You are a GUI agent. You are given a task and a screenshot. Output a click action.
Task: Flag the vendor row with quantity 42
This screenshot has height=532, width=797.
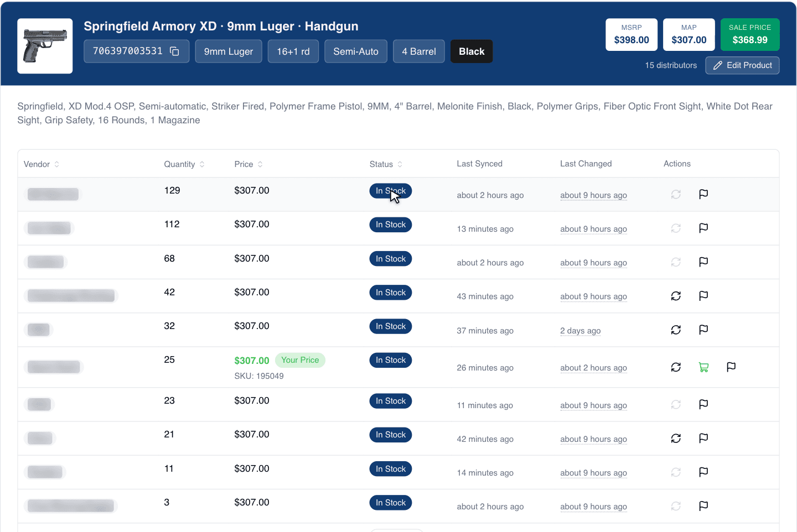[703, 296]
